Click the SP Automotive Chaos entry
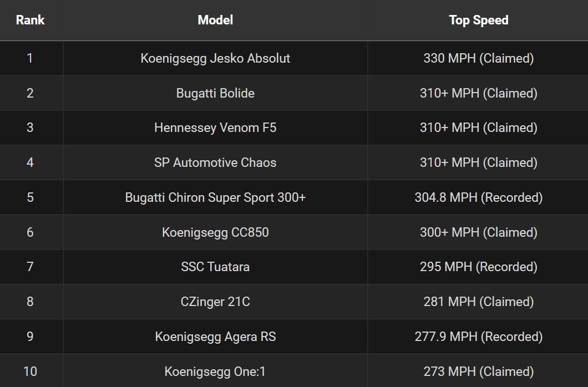Screen dimensions: 588x387 pos(215,162)
